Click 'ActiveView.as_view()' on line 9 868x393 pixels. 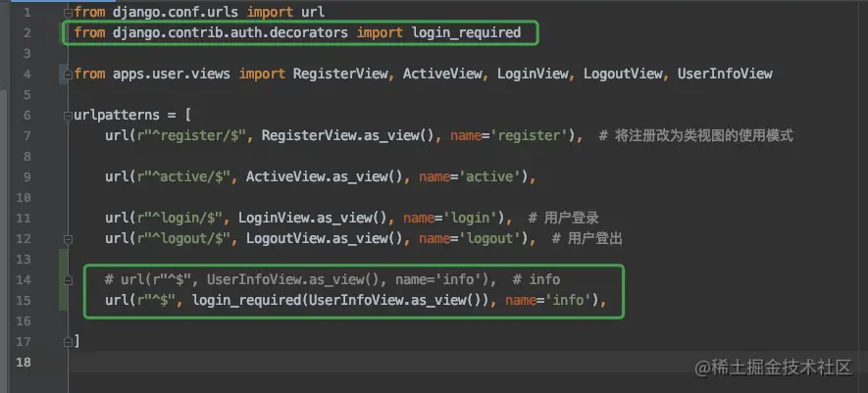click(x=325, y=177)
